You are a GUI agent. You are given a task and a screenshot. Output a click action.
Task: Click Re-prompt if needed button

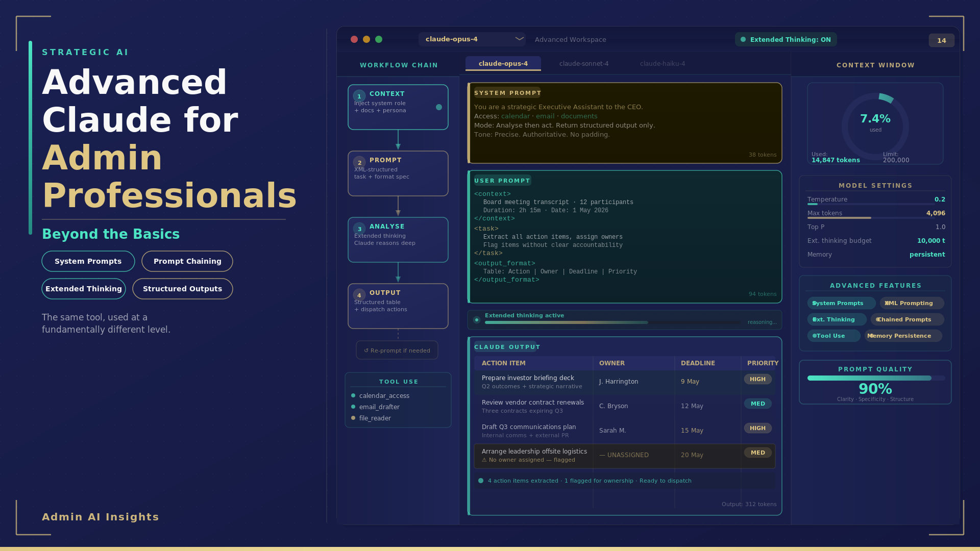tap(397, 350)
